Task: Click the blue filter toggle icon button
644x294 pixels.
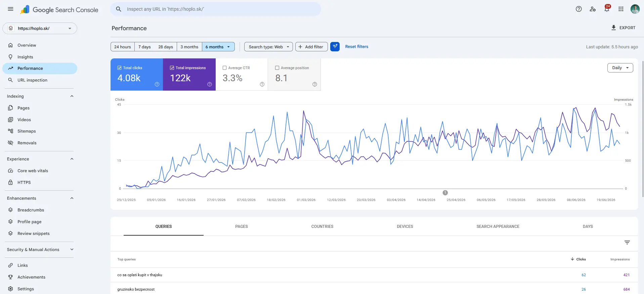Action: pyautogui.click(x=335, y=47)
